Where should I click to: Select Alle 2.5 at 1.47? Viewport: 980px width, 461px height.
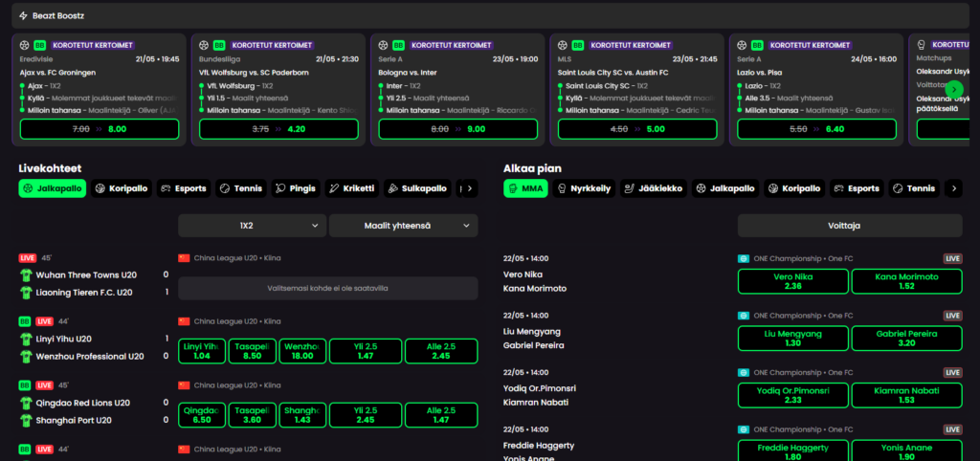pyautogui.click(x=441, y=415)
